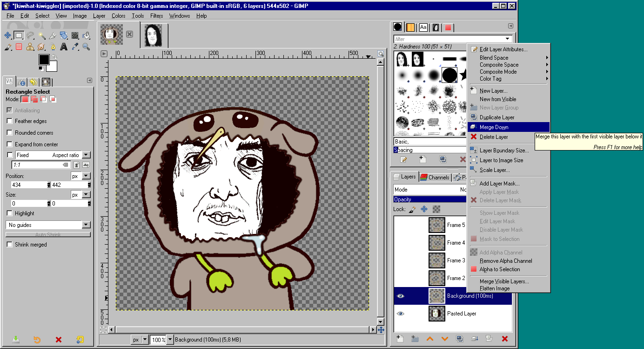Switch to the Channels tab
Screen dimensions: 644x349
(435, 177)
